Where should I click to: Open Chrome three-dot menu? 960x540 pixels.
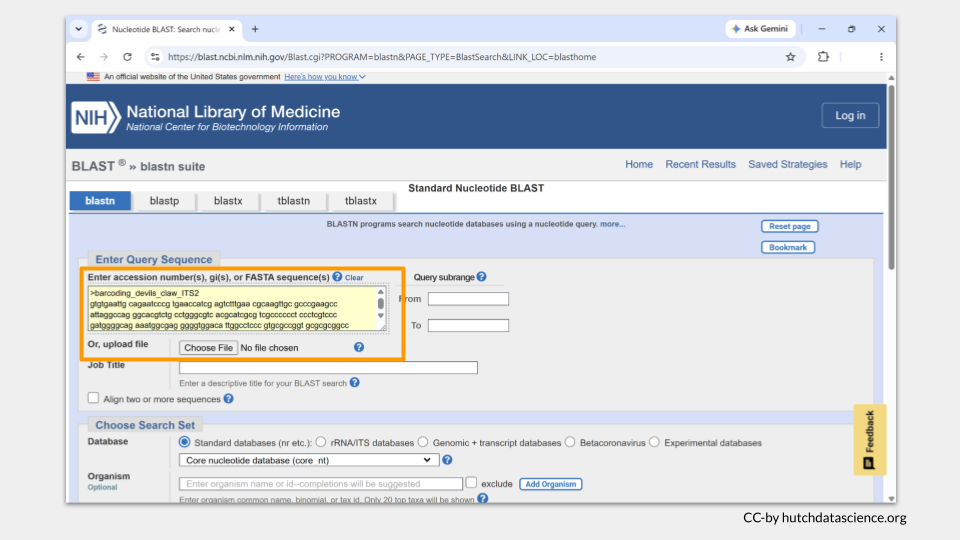(x=881, y=57)
